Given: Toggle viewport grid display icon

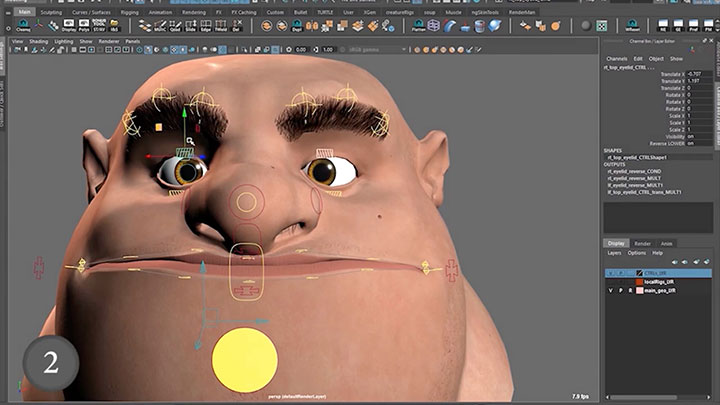Looking at the screenshot, I should (x=73, y=50).
